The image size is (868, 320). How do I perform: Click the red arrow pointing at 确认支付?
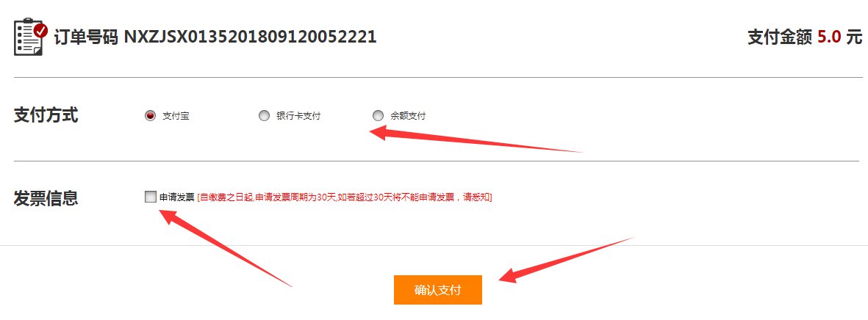click(566, 261)
